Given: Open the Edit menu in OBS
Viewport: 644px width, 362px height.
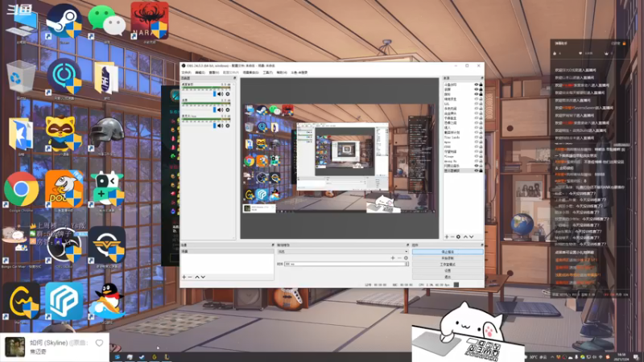Looking at the screenshot, I should tap(200, 72).
